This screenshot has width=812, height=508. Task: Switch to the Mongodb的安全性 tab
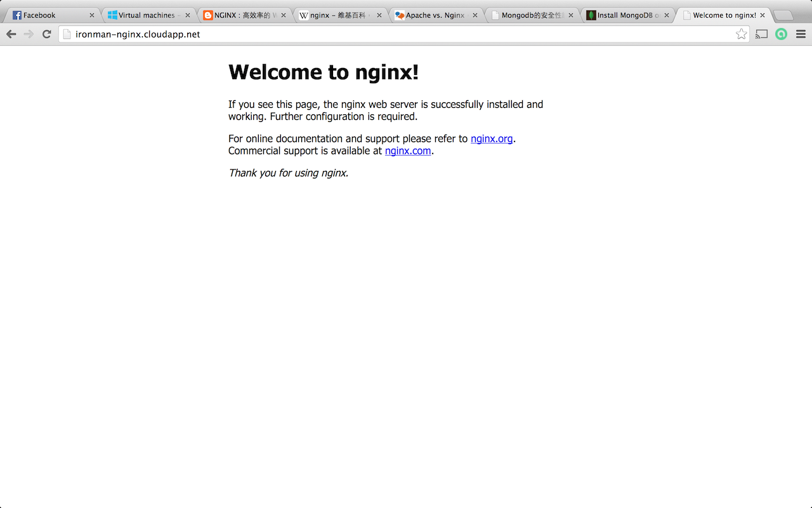point(532,15)
